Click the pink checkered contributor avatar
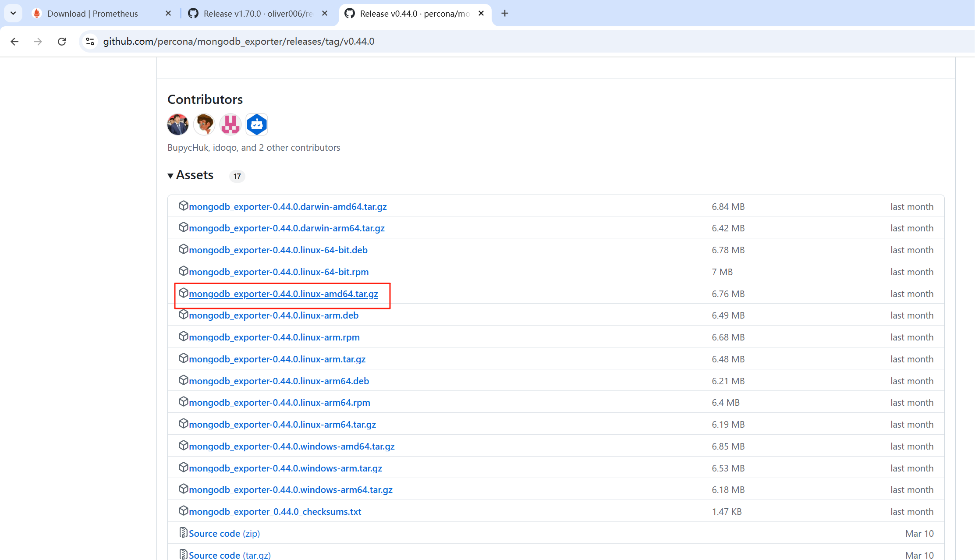Viewport: 975px width, 560px height. (230, 124)
